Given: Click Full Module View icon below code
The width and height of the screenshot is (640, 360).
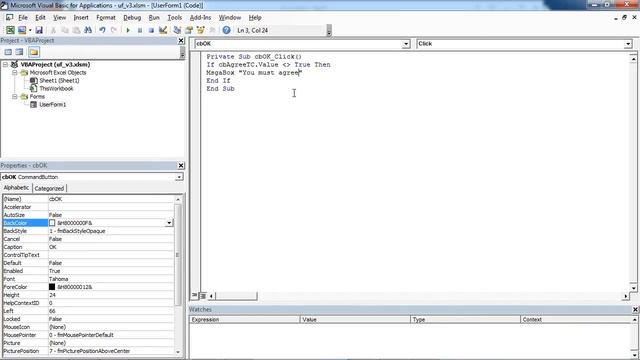Looking at the screenshot, I should tap(202, 296).
